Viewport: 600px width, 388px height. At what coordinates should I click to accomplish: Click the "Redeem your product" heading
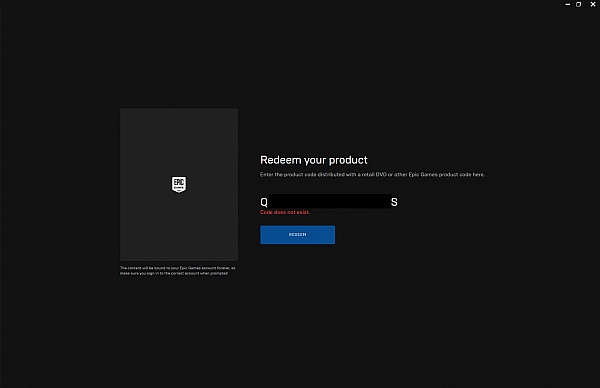pos(313,160)
